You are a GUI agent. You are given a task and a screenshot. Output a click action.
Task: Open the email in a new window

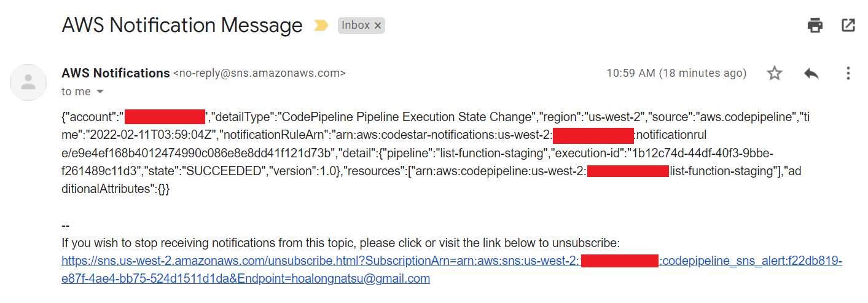(848, 25)
